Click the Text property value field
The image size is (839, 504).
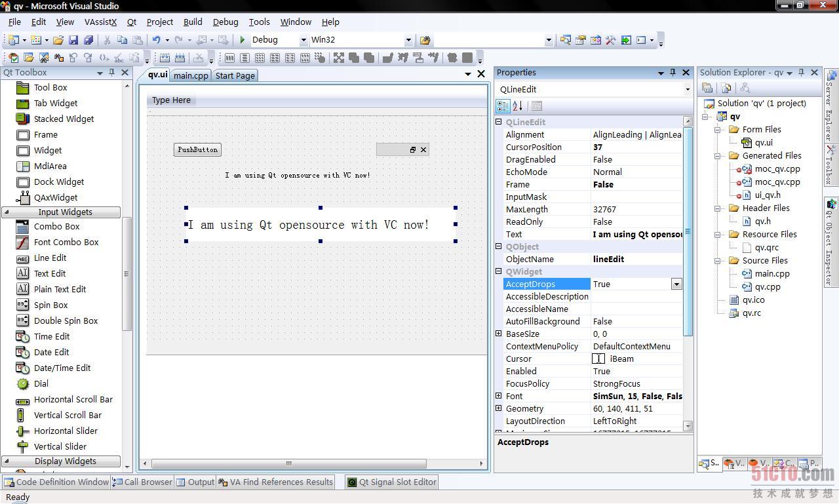pos(636,234)
